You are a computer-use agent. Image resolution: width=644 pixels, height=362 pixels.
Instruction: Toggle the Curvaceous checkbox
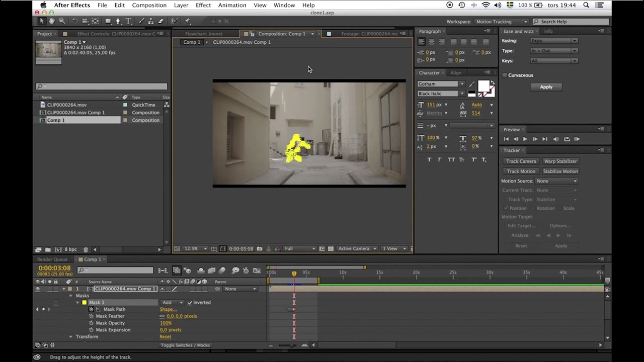tap(505, 75)
